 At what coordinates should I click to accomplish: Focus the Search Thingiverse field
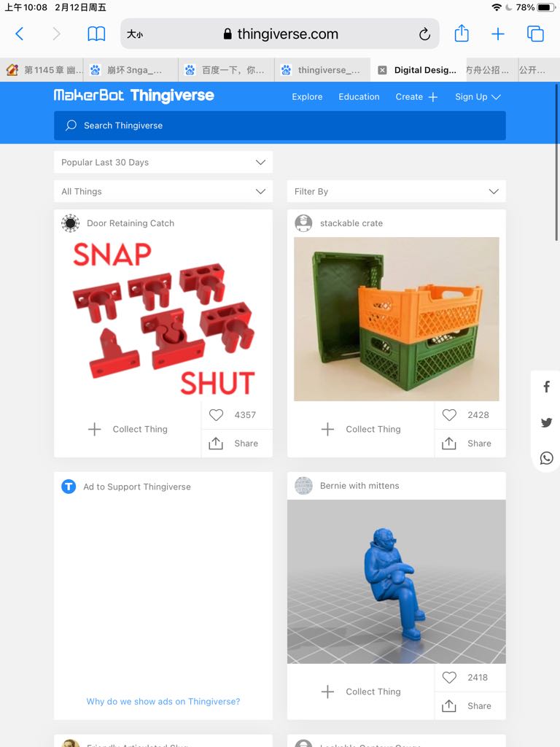280,125
